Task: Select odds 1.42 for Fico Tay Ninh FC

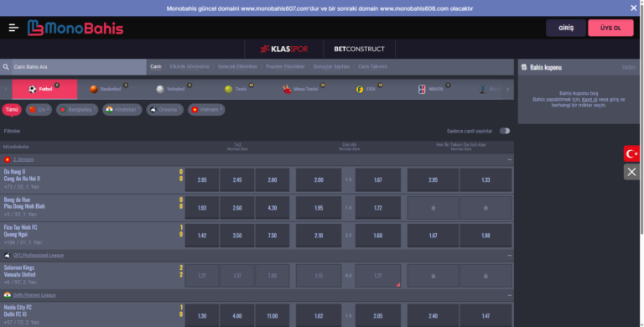Action: [201, 236]
